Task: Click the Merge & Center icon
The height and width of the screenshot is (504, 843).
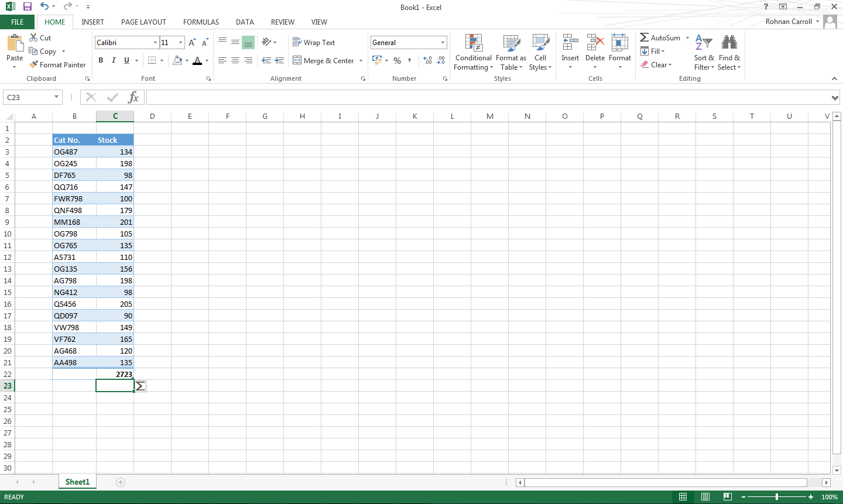Action: (x=297, y=60)
